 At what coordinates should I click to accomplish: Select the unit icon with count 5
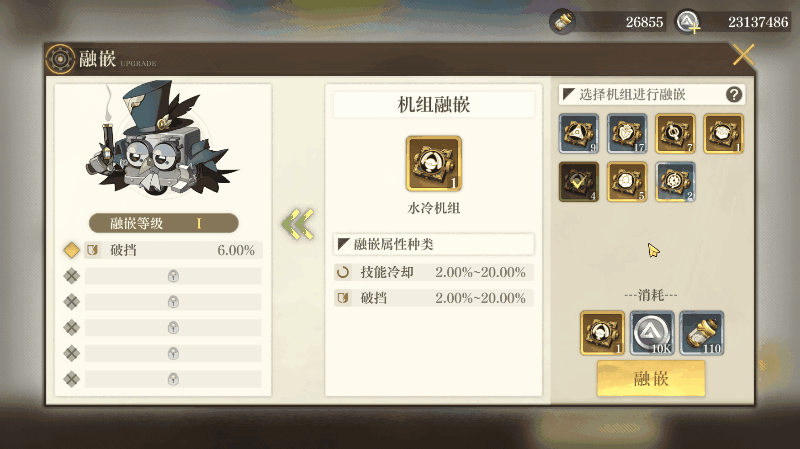627,182
